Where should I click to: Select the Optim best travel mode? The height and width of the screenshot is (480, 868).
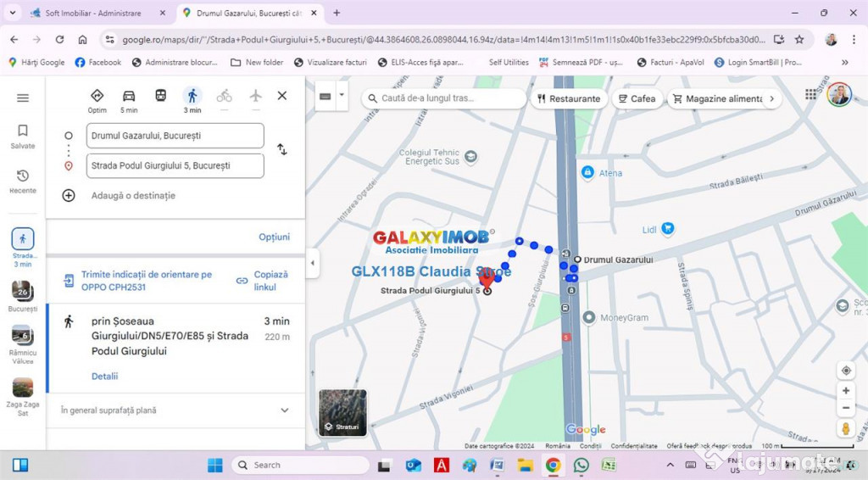[97, 100]
